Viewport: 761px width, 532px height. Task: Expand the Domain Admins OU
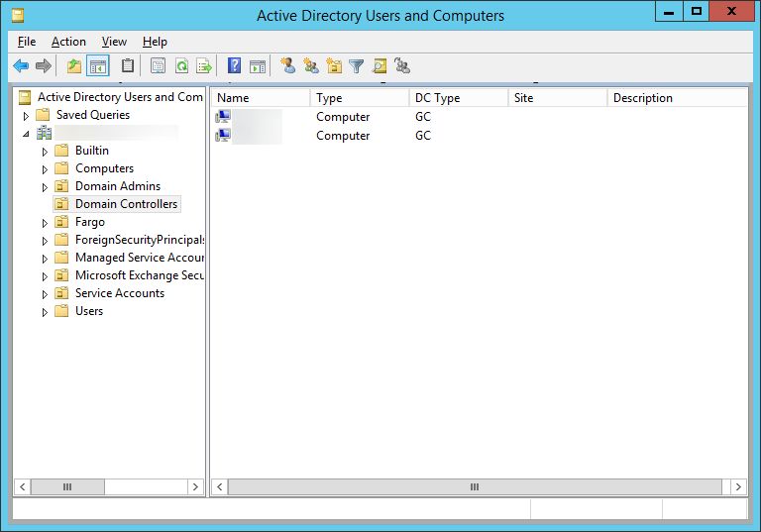pos(45,187)
